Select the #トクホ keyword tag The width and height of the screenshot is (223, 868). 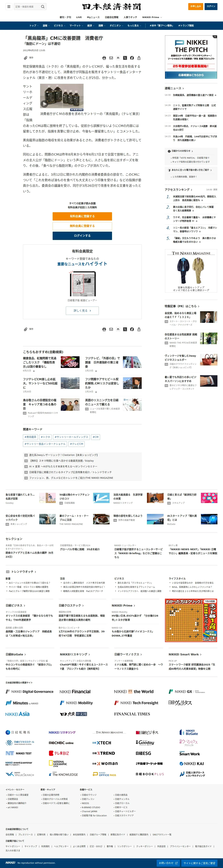tap(46, 437)
